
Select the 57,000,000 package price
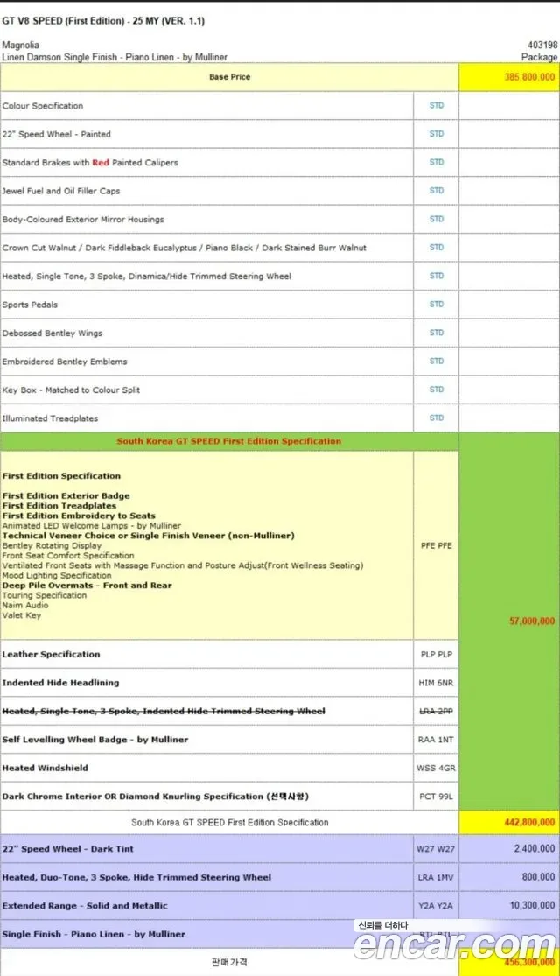point(532,621)
